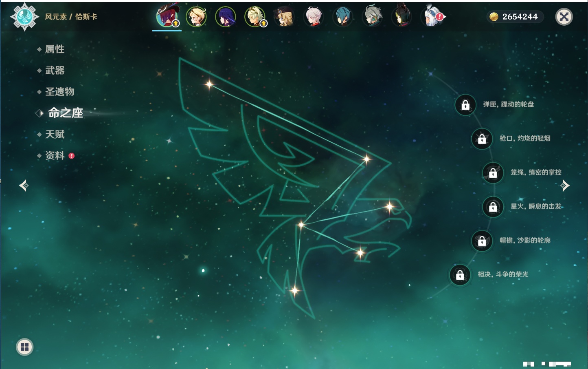Open the 武器 weapon menu
The width and height of the screenshot is (588, 369).
click(x=55, y=71)
